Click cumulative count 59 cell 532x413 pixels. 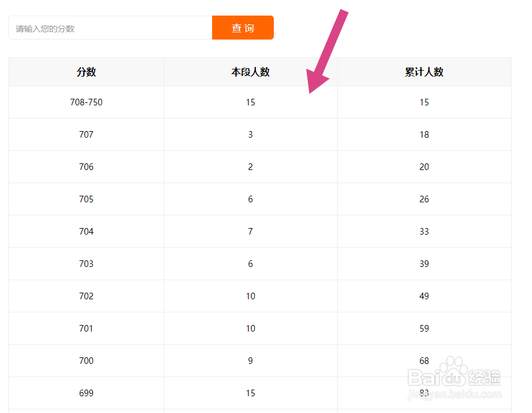click(x=424, y=329)
